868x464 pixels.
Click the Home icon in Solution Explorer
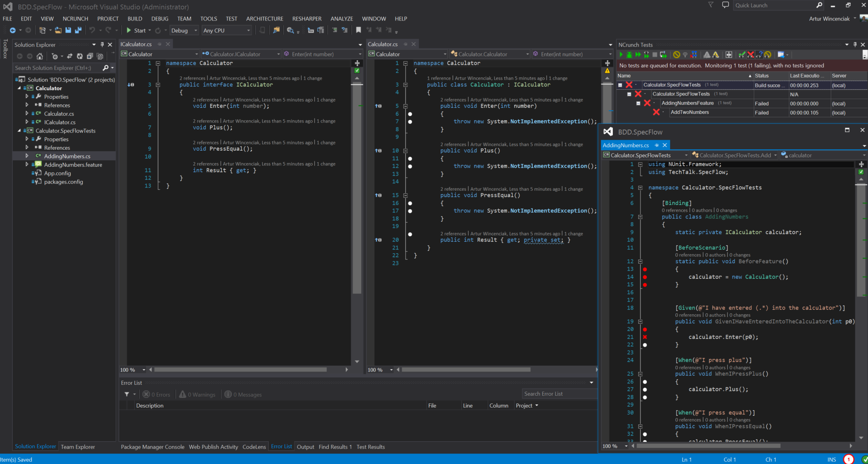tap(40, 56)
